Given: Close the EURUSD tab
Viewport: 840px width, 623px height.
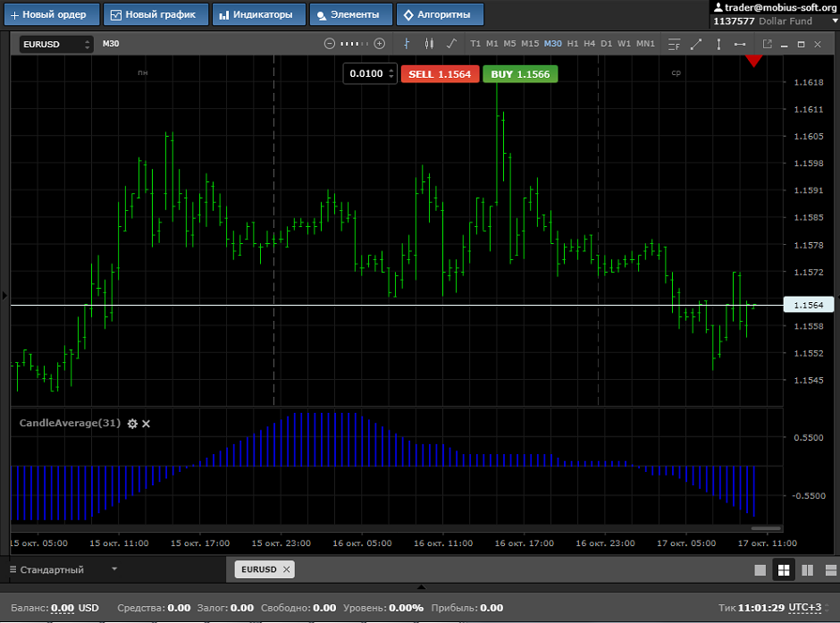Looking at the screenshot, I should [287, 569].
